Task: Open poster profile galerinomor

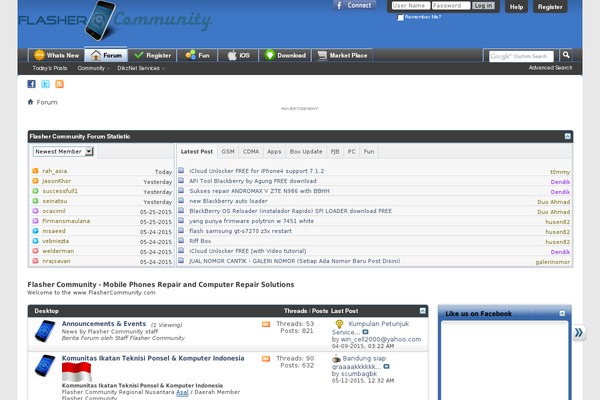Action: (553, 262)
